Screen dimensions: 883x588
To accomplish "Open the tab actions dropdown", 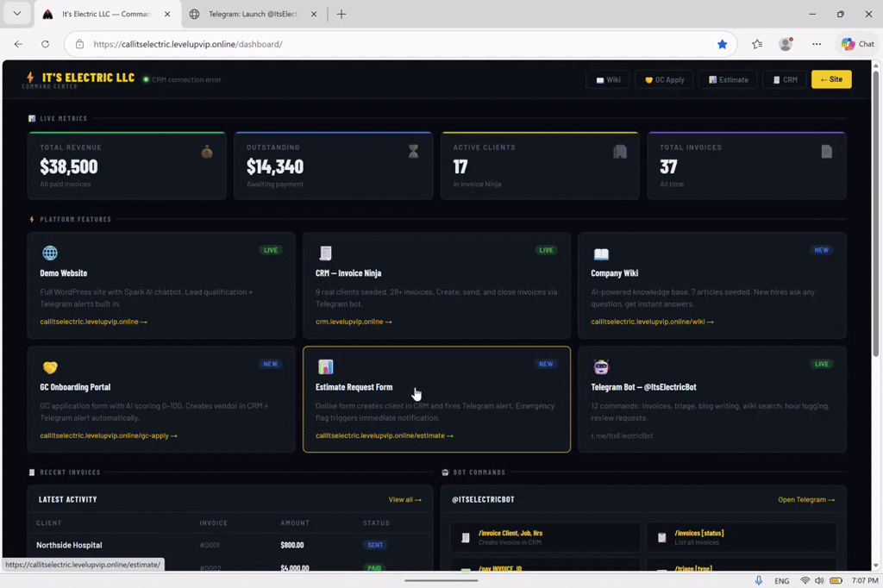I will (x=17, y=14).
